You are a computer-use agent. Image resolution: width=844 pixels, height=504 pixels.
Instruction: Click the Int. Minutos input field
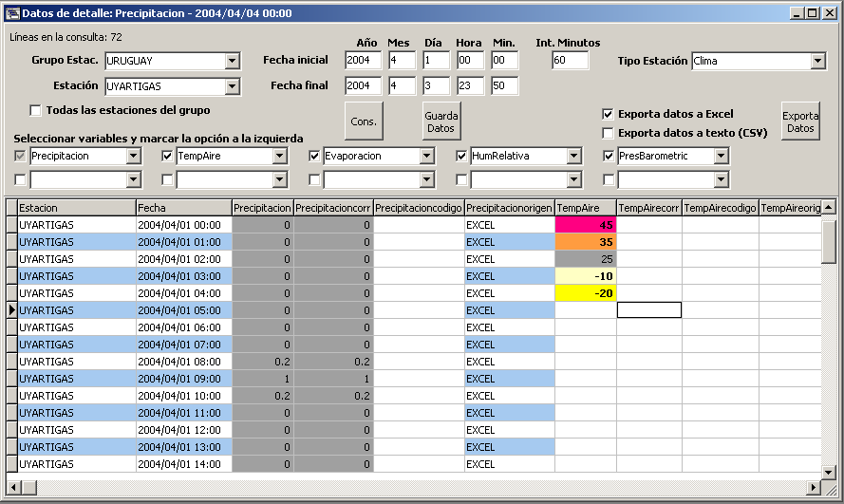tap(570, 61)
